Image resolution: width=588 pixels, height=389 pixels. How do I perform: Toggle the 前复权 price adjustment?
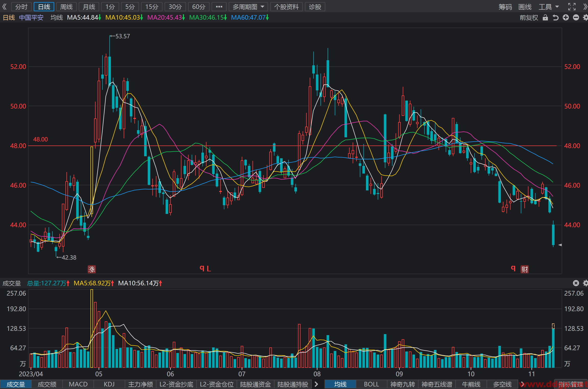(529, 18)
